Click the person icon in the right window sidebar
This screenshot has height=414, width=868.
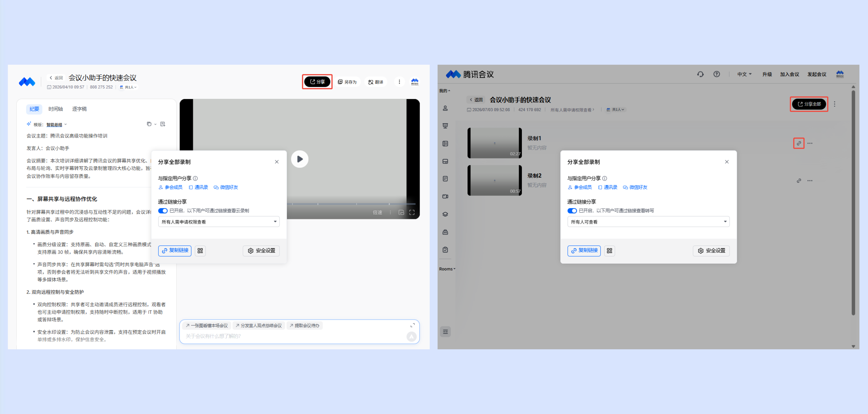pyautogui.click(x=445, y=108)
